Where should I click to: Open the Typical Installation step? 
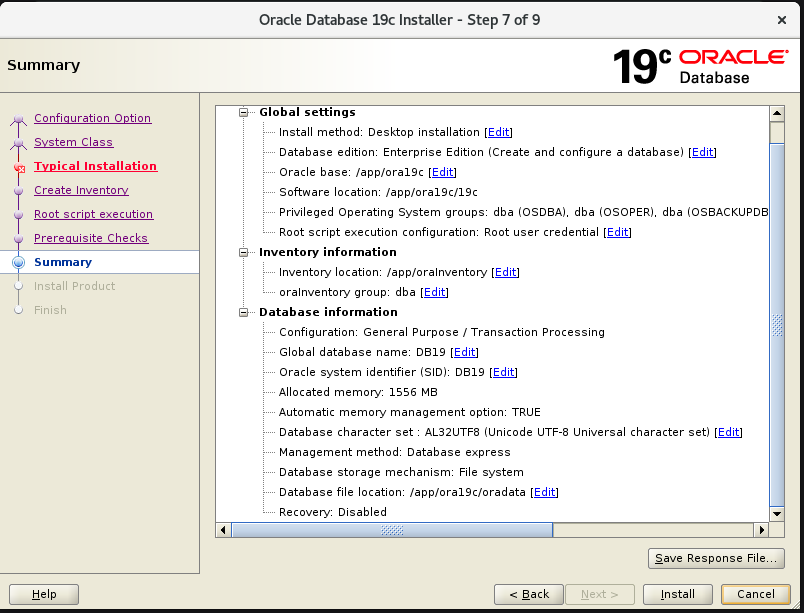95,166
